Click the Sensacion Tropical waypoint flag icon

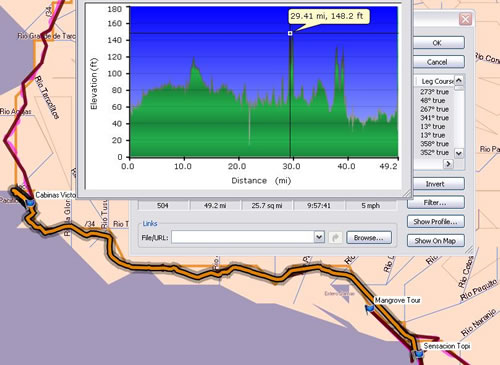coord(418,353)
